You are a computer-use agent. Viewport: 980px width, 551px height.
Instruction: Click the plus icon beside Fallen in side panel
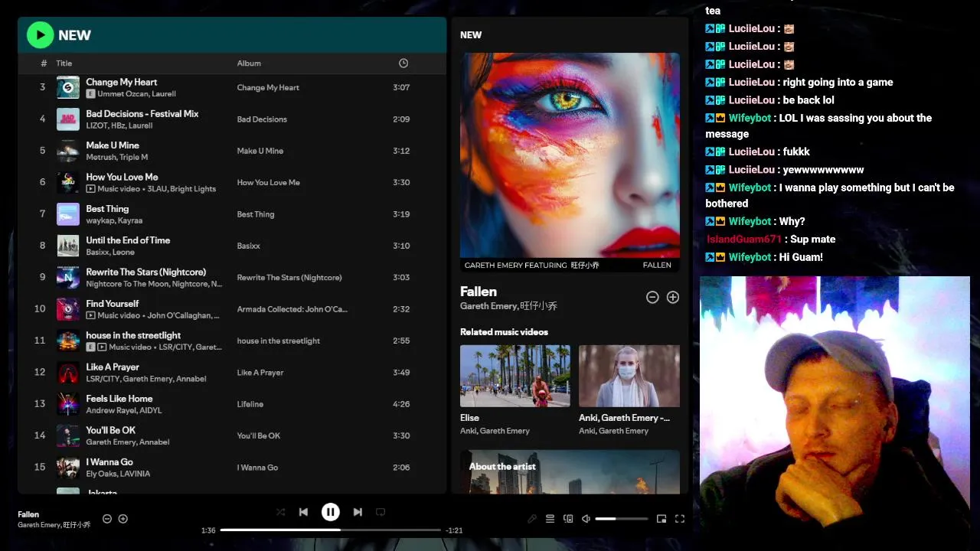pos(673,297)
